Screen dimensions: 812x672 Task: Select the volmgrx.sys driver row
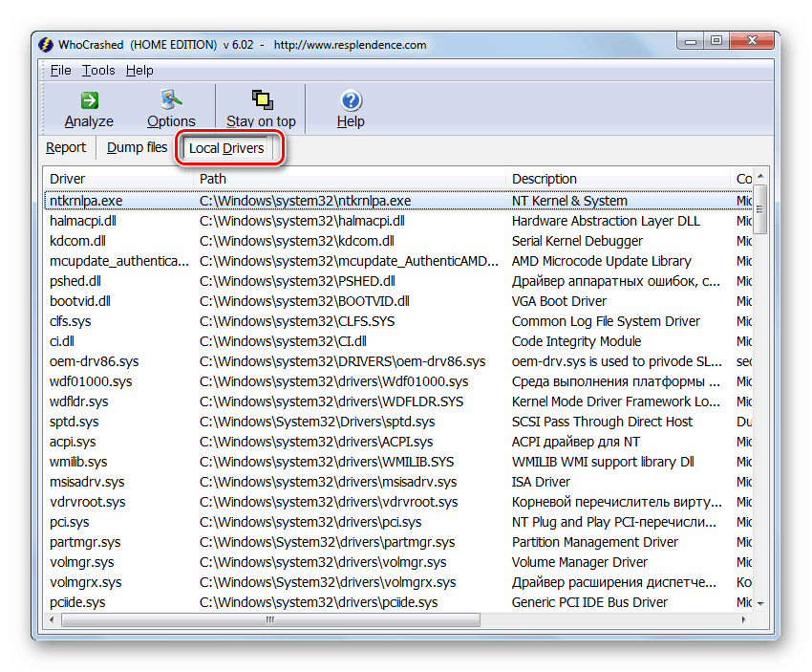coord(398,583)
